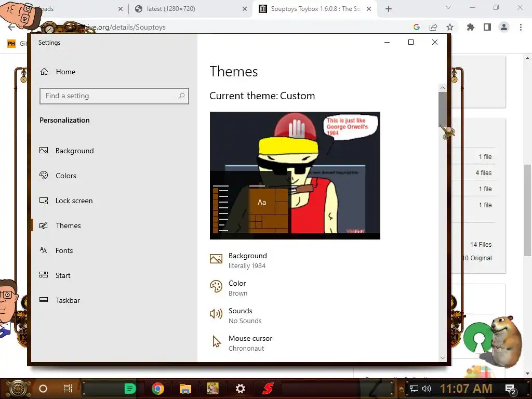Open the steampunk Start button

click(x=18, y=389)
